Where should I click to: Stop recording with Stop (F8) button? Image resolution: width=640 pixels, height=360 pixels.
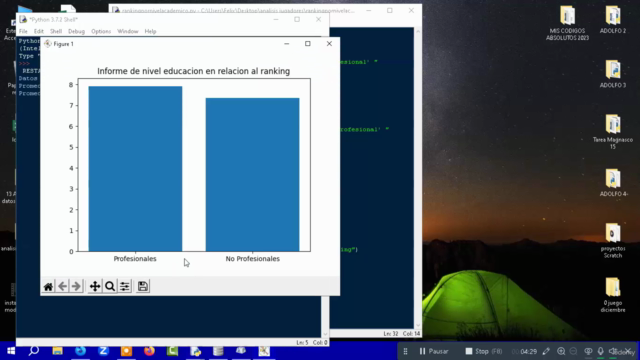coord(484,351)
